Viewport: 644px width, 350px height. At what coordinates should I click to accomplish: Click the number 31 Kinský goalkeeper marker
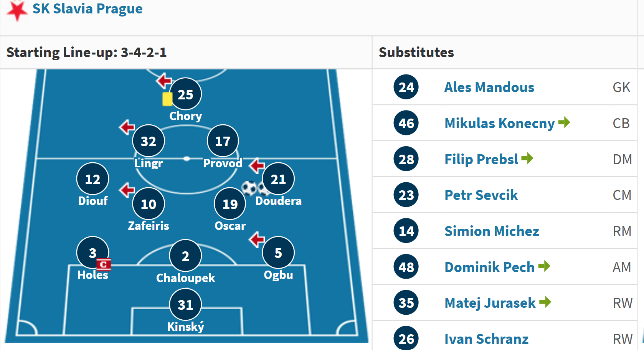185,305
